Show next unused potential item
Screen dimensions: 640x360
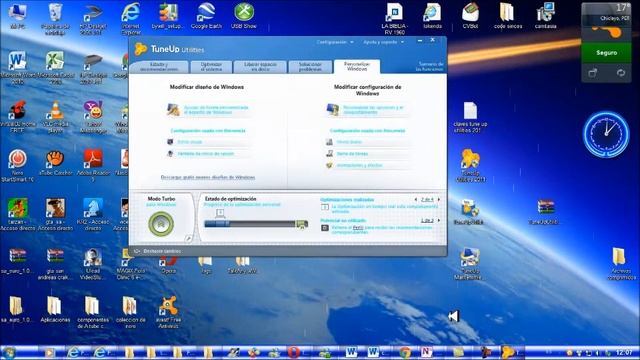[439, 220]
